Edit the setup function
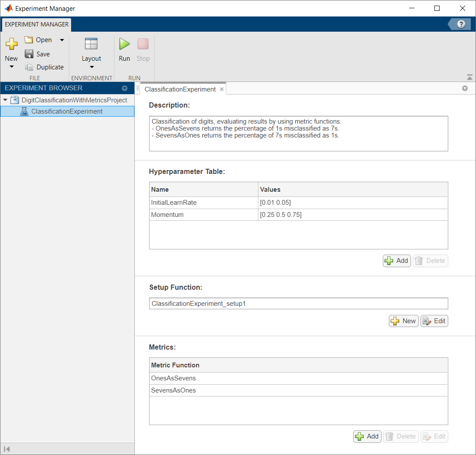Screen dimensions: 476x455 (x=434, y=321)
